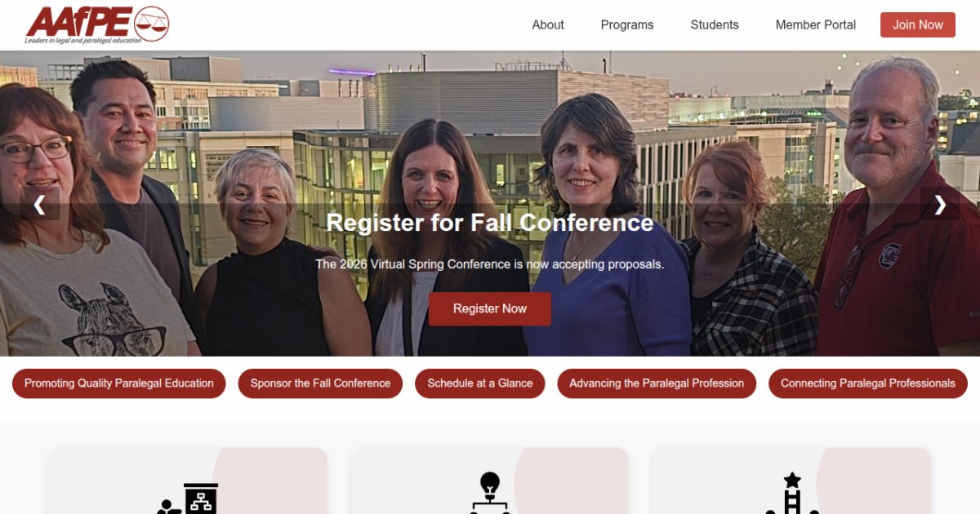Click the ladder with star icon
This screenshot has width=980, height=514.
(x=792, y=493)
